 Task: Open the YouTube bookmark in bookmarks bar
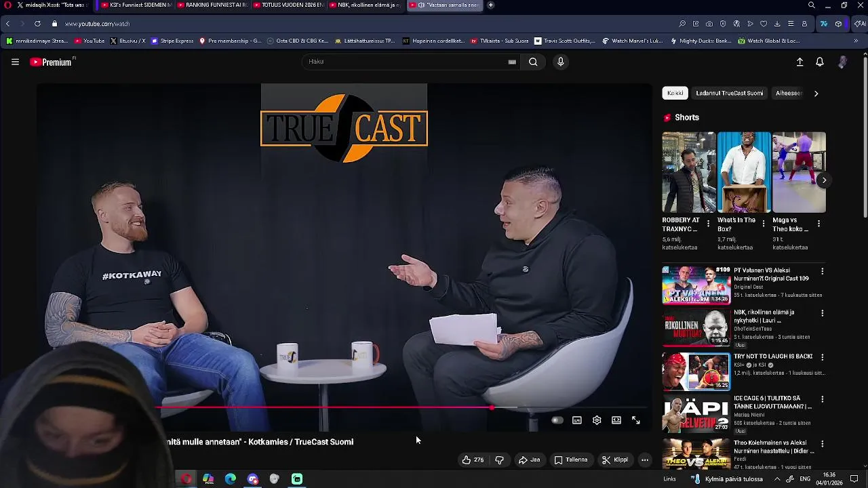click(x=90, y=41)
